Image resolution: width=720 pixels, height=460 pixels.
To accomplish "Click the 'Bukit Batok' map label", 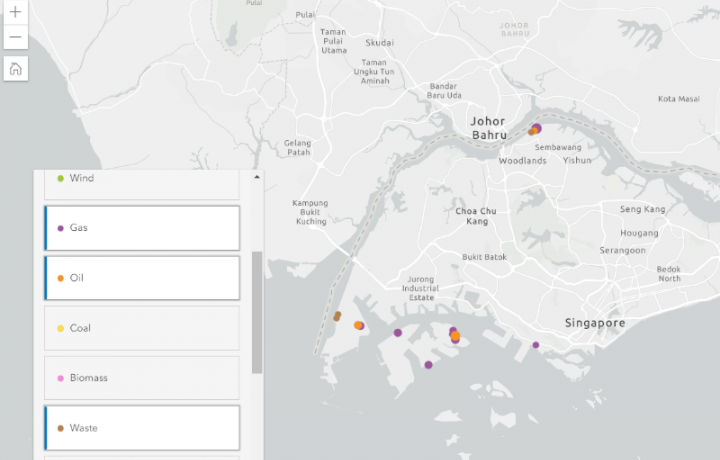I will point(484,257).
